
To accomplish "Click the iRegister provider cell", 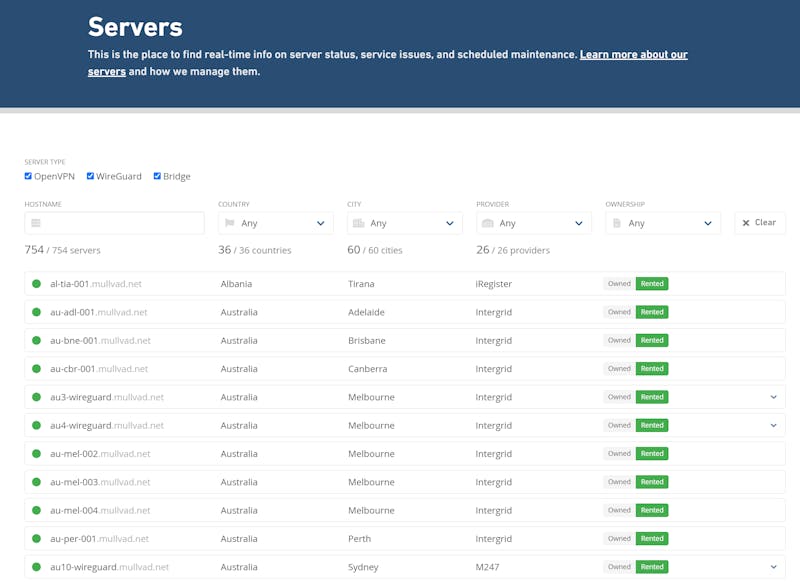I will point(493,284).
